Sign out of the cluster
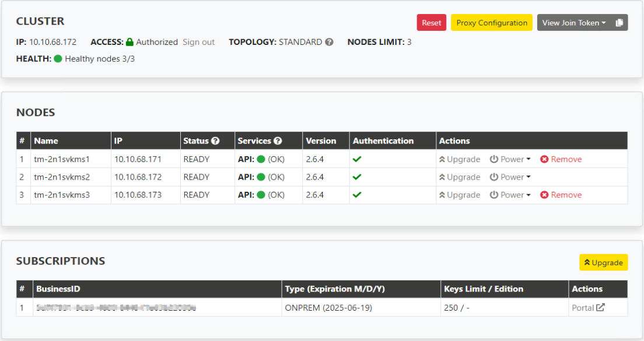This screenshot has height=341, width=644. click(199, 42)
